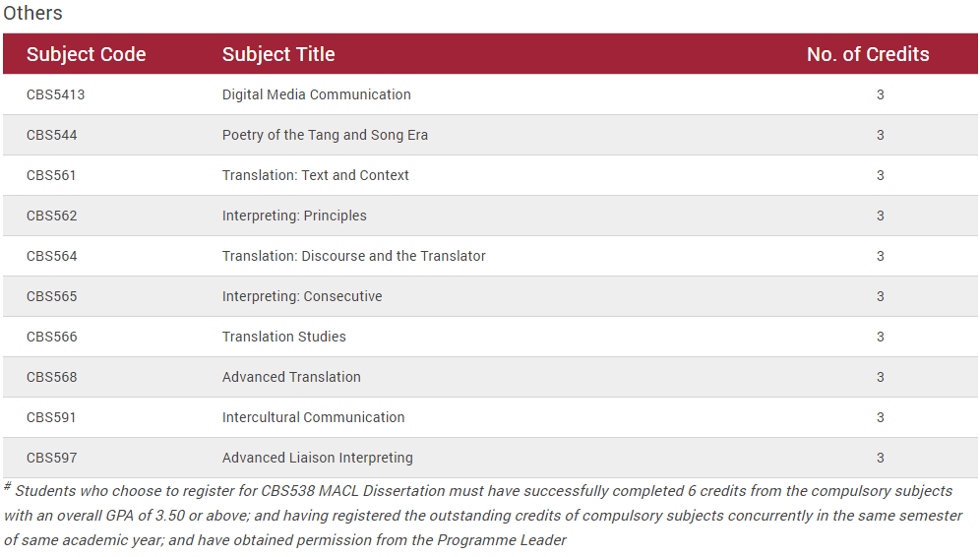Image resolution: width=980 pixels, height=557 pixels.
Task: Click the No. of Credits column header
Action: tap(868, 54)
